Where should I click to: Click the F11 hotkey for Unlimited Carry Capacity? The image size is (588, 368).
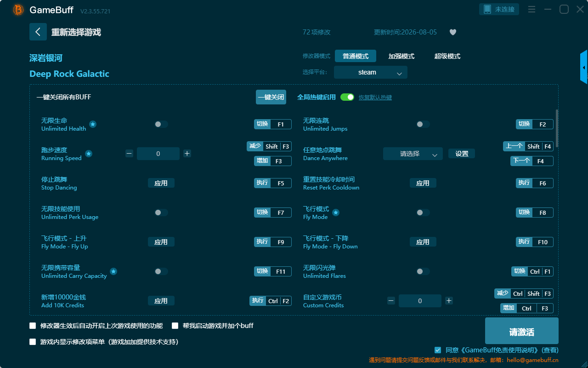point(273,271)
